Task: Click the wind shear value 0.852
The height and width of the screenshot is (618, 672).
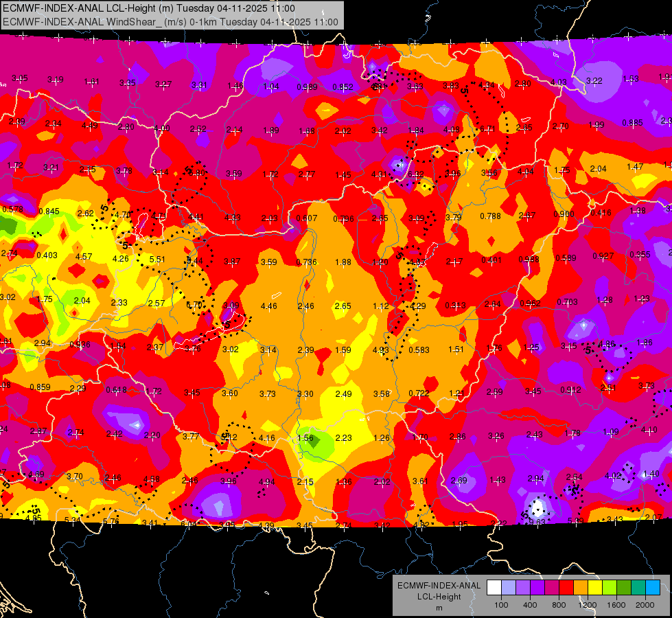Action: (x=343, y=87)
